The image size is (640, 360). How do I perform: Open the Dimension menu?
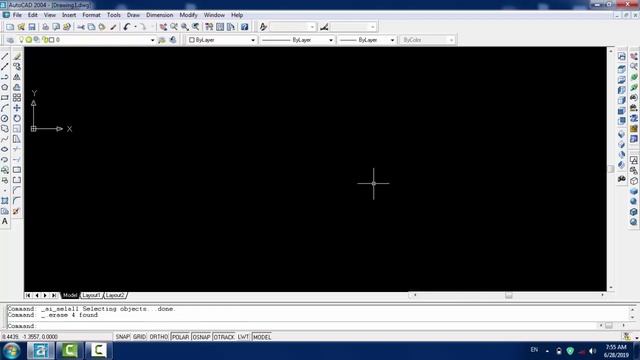click(x=160, y=15)
